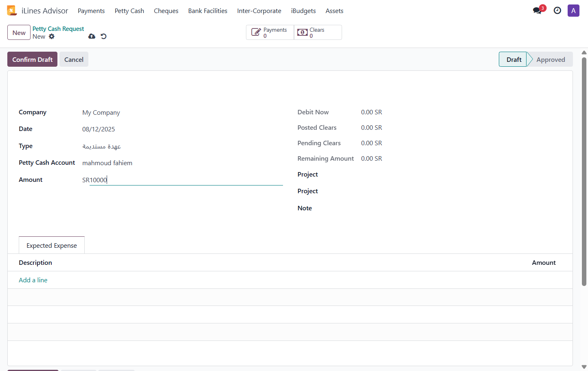Go to the Petty Cash Request breadcrumb
Viewport: 588px width, 371px height.
(58, 29)
